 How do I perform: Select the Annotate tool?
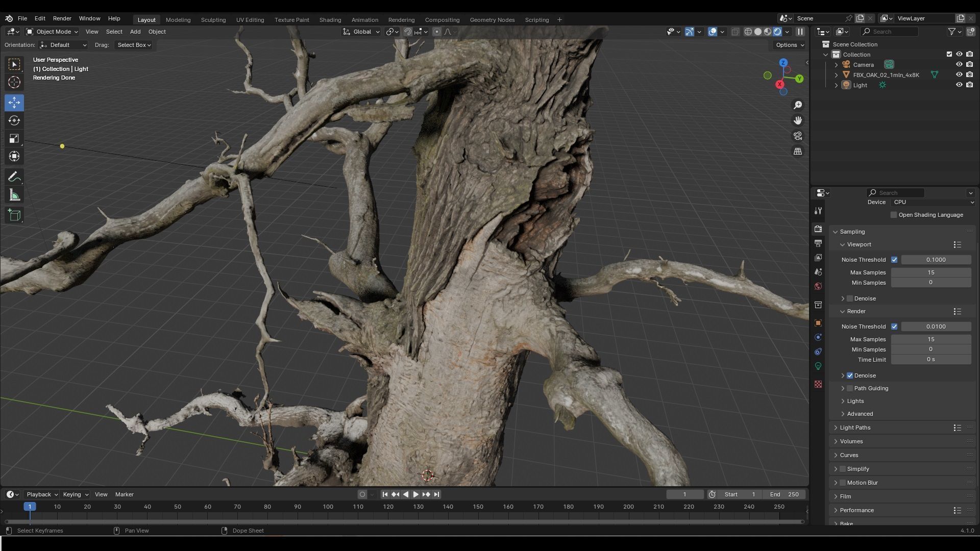click(14, 177)
